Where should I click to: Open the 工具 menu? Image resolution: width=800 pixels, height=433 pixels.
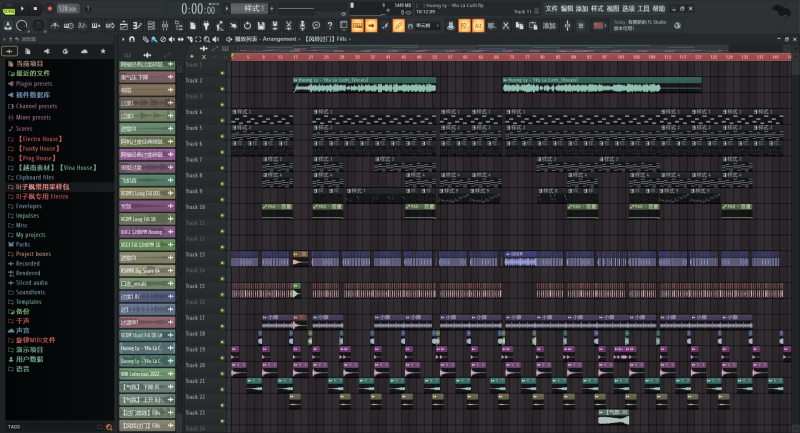pyautogui.click(x=643, y=9)
